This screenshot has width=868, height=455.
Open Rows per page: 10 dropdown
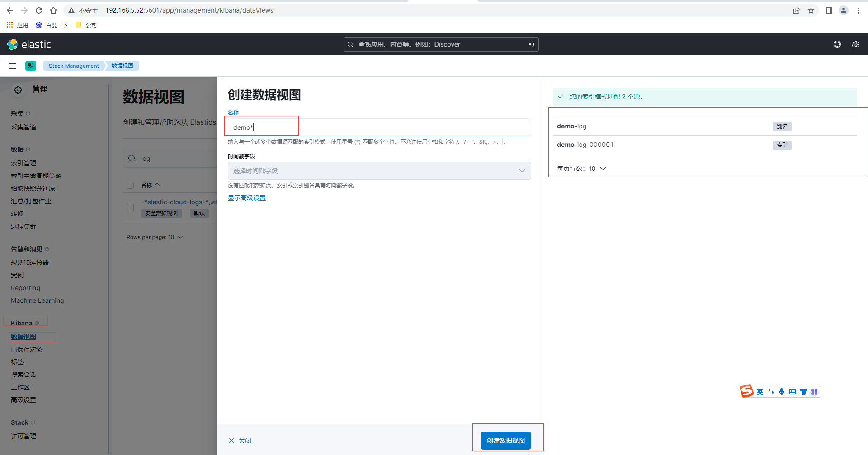pos(155,237)
